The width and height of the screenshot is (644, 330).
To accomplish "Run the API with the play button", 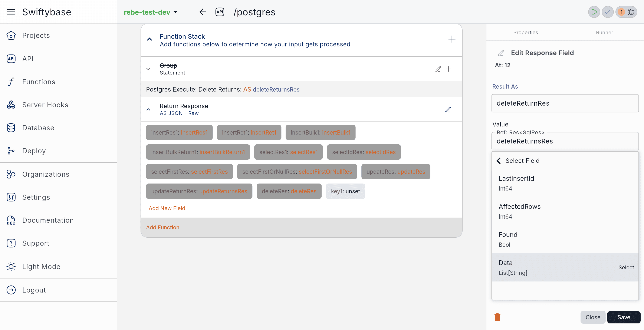I will 594,12.
